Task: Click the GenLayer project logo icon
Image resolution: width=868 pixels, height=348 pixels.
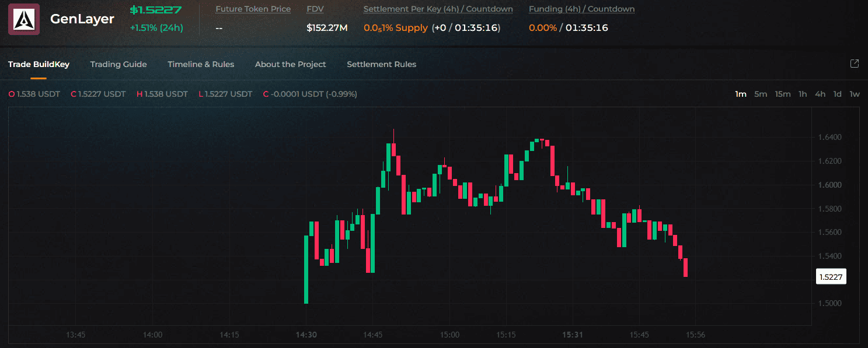Action: 23,19
